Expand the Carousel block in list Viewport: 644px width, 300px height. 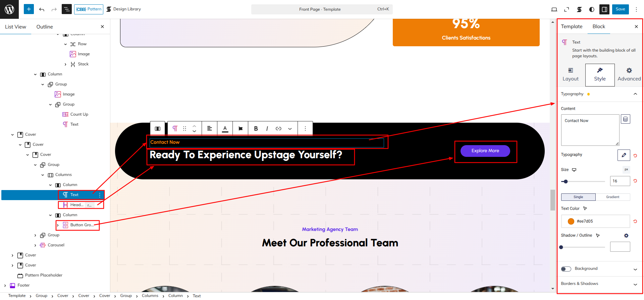click(35, 245)
